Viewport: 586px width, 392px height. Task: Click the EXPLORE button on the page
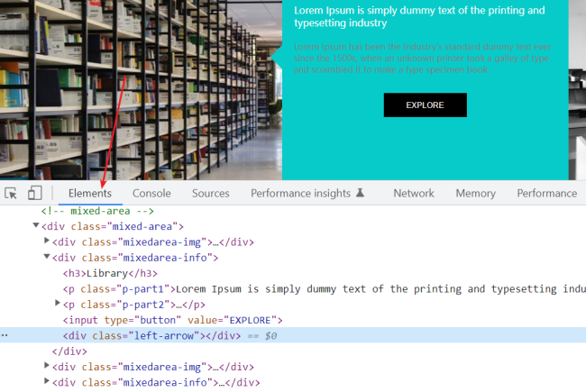click(x=425, y=105)
